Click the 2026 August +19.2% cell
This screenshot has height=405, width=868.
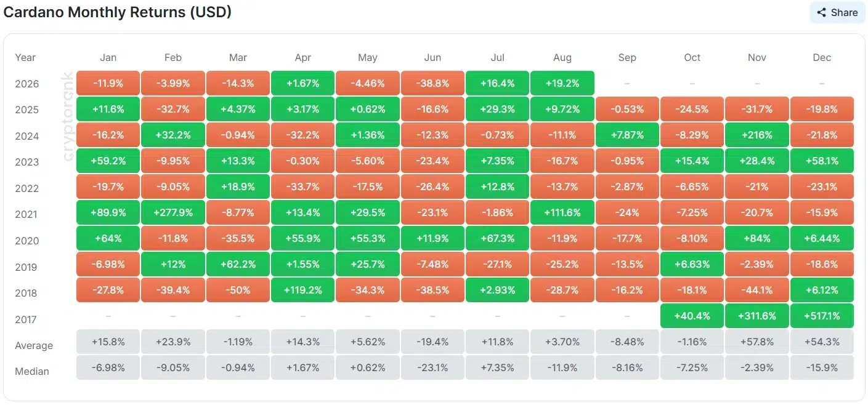pos(562,83)
